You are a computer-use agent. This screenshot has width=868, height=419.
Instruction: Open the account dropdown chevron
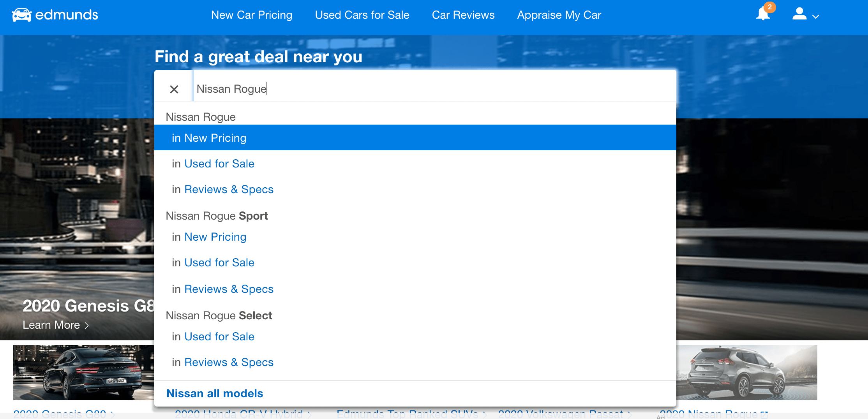[816, 17]
